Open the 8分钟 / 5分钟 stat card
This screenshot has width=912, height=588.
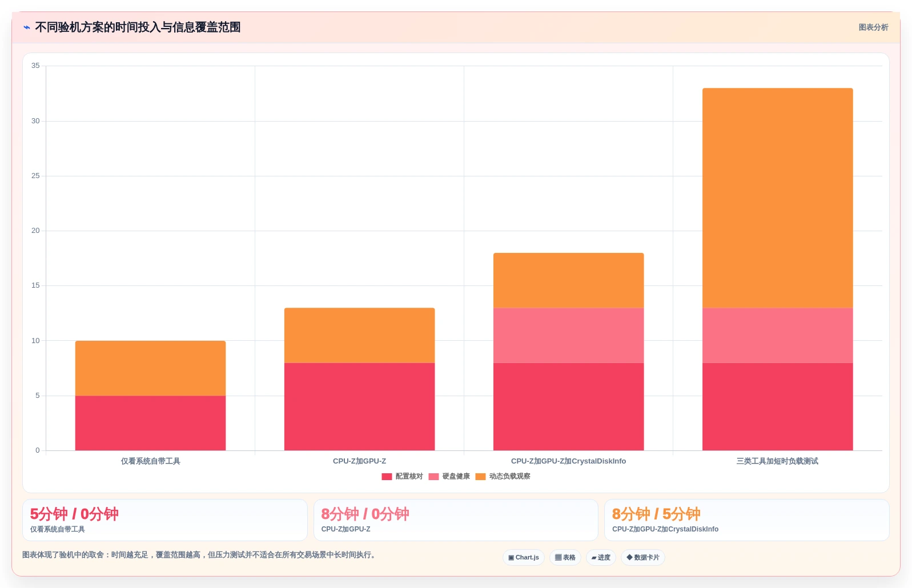747,520
